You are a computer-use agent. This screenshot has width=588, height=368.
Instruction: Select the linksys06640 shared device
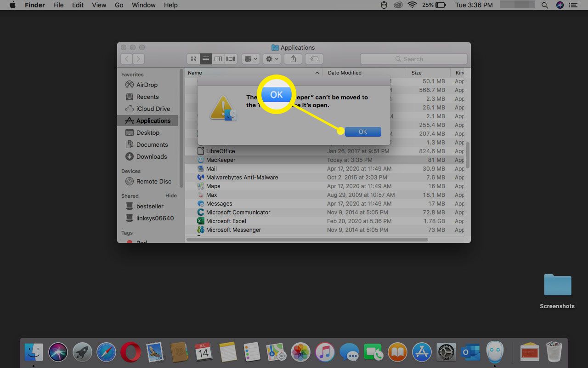155,218
